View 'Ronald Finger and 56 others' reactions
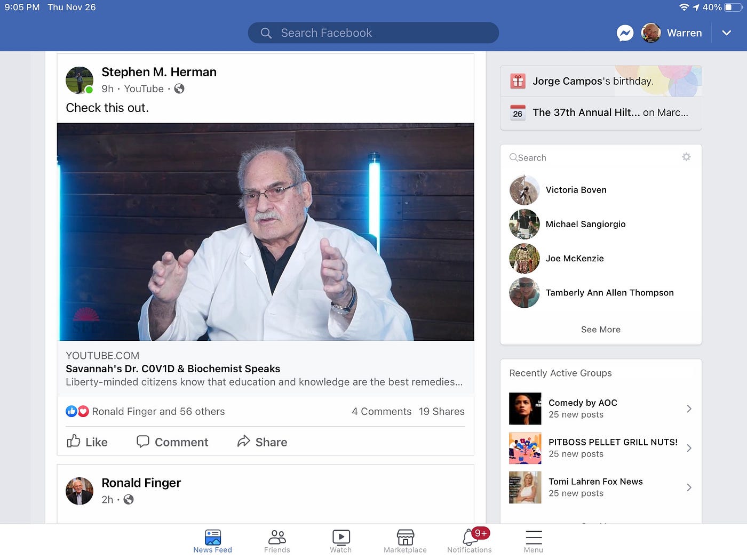Screen dimensions: 747x560 [x=158, y=411]
